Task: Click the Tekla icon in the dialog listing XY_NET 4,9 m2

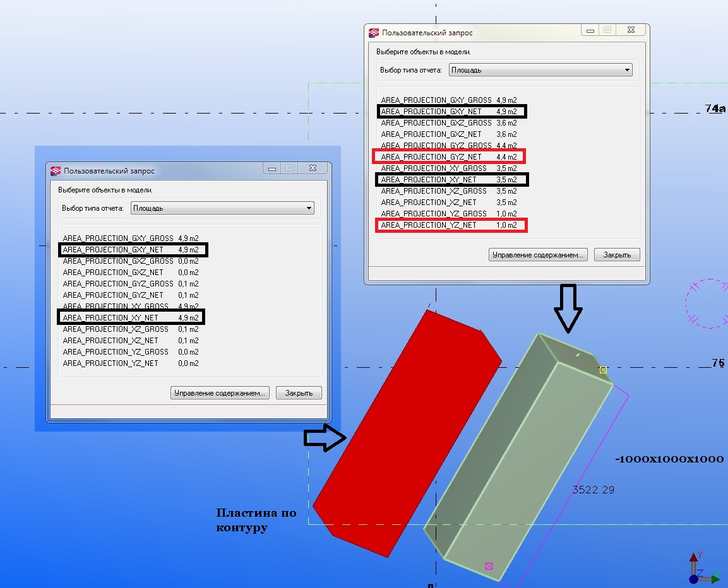Action: (x=56, y=170)
